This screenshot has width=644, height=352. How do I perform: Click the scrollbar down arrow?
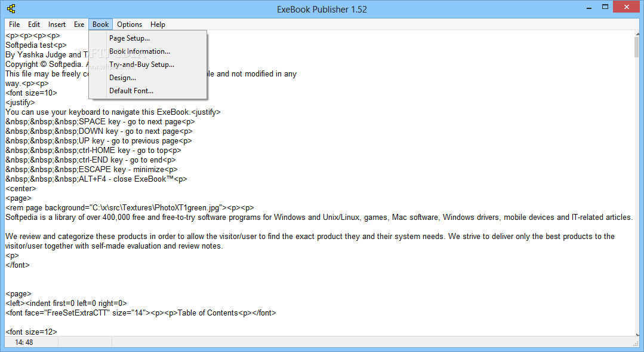pos(637,334)
